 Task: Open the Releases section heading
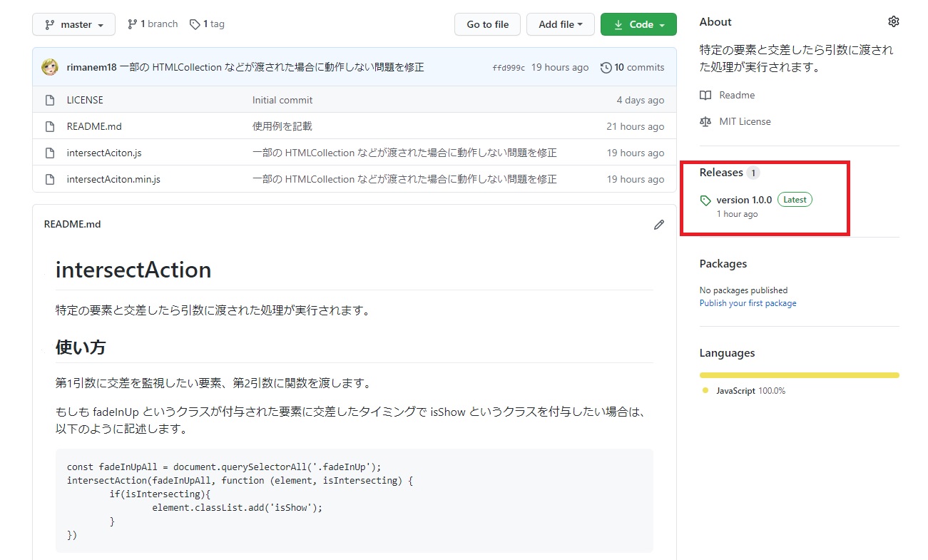[x=721, y=173]
